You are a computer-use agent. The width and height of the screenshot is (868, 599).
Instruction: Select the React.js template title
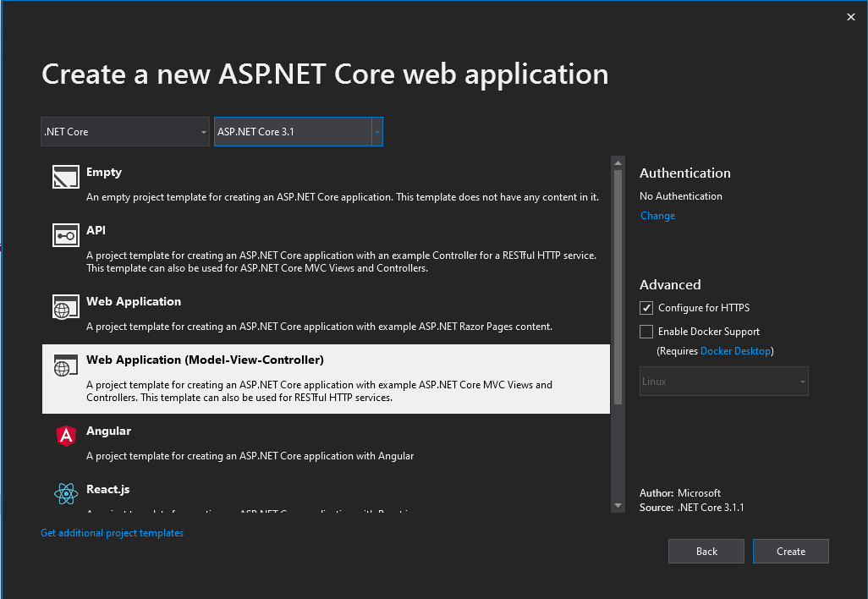(x=108, y=489)
